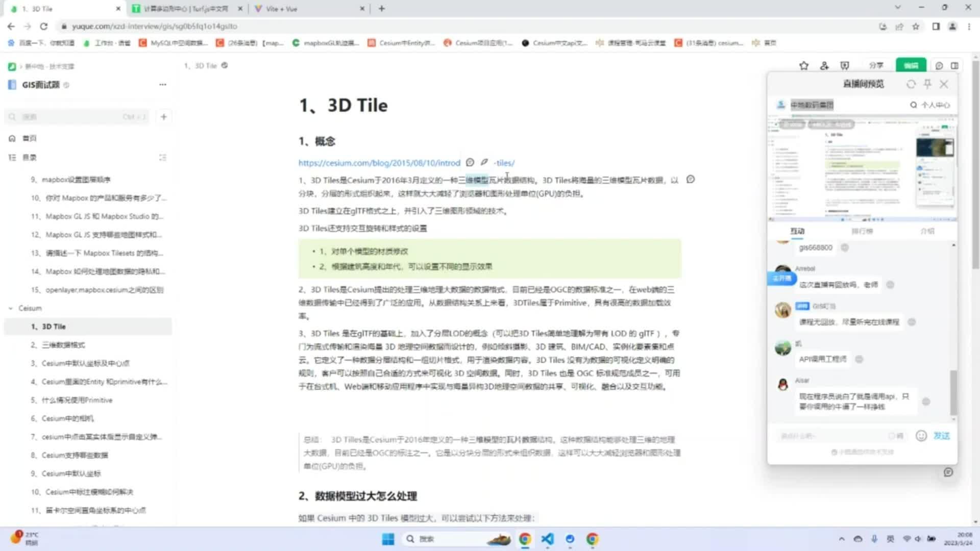Pin the 直播间预览 panel
980x551 pixels.
pyautogui.click(x=928, y=84)
